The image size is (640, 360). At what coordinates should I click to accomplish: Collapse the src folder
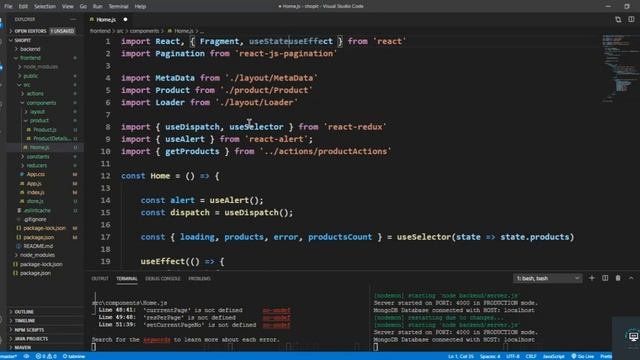27,85
